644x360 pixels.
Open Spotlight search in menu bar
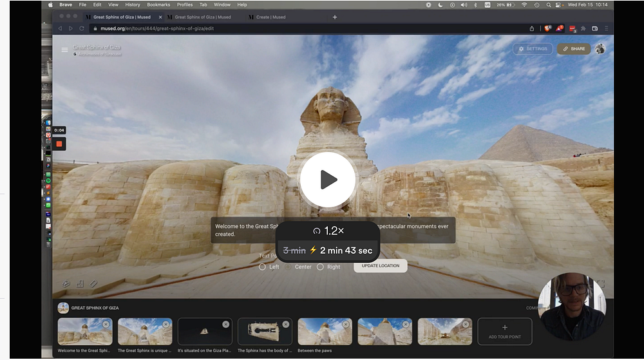tap(548, 5)
